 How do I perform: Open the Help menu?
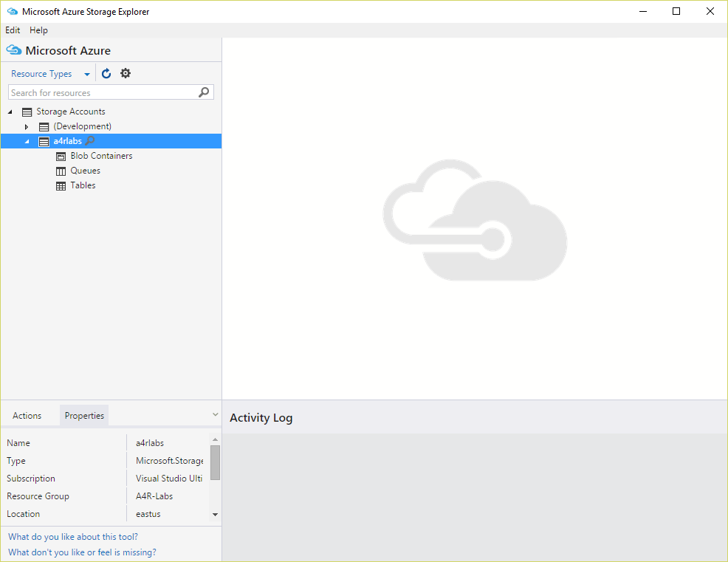(38, 30)
